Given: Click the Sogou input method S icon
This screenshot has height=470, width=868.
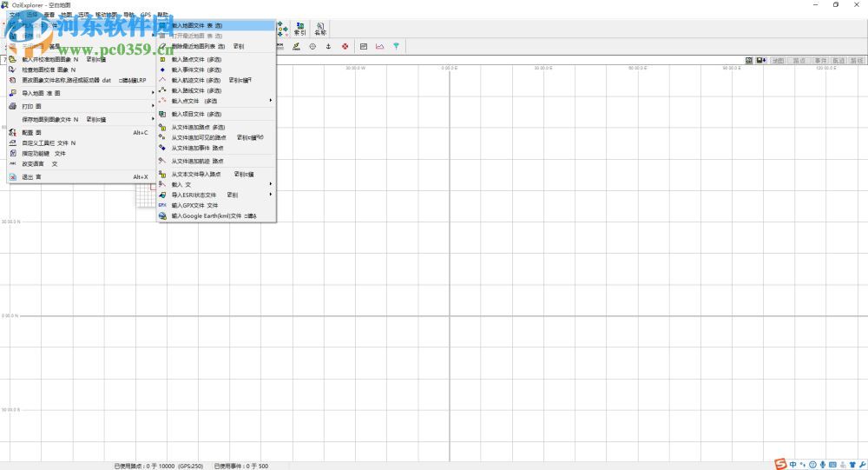Looking at the screenshot, I should tap(780, 465).
